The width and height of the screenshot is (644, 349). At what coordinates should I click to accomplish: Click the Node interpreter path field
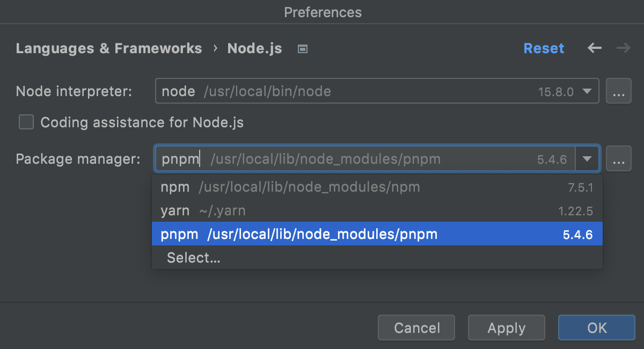click(x=322, y=91)
